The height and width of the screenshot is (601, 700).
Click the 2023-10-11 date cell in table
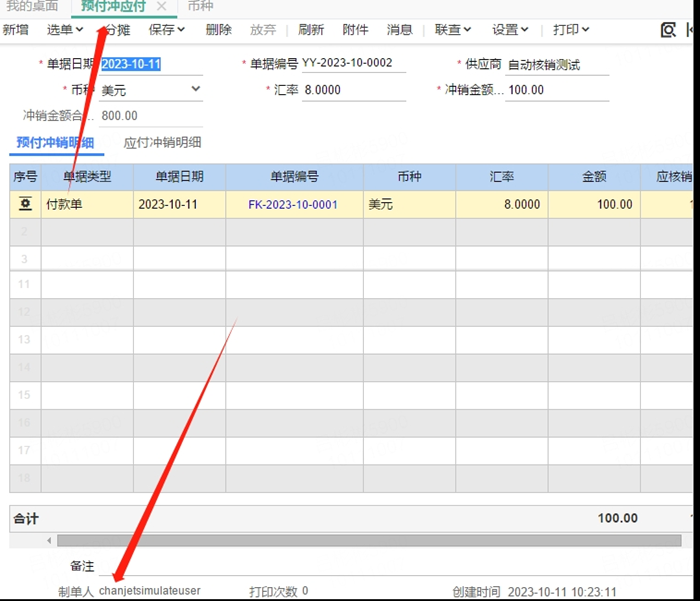[179, 205]
